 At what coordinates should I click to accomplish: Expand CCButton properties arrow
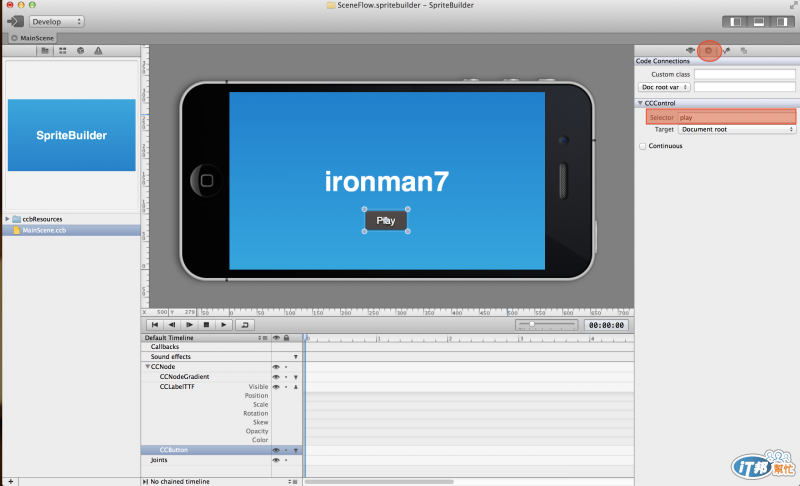click(295, 450)
